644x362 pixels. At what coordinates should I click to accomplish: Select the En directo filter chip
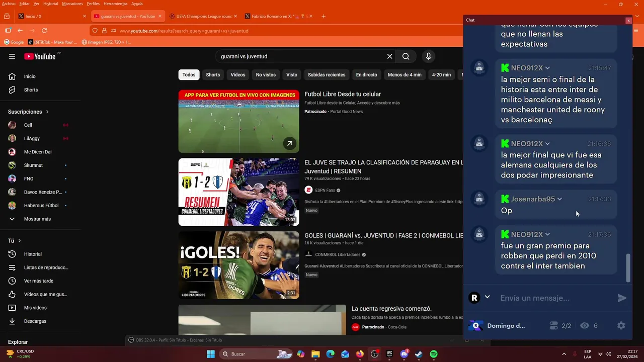366,75
